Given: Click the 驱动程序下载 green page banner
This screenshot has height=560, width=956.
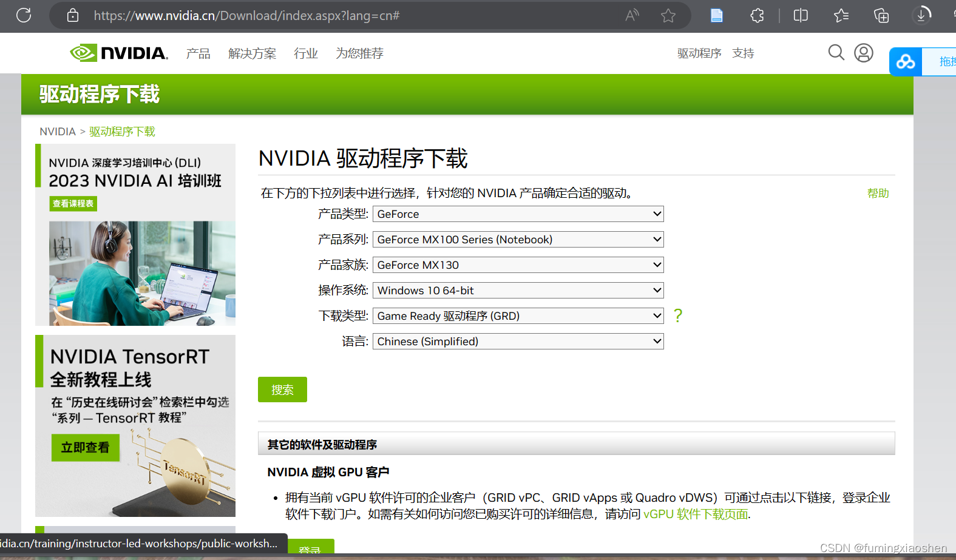Looking at the screenshot, I should (x=467, y=94).
